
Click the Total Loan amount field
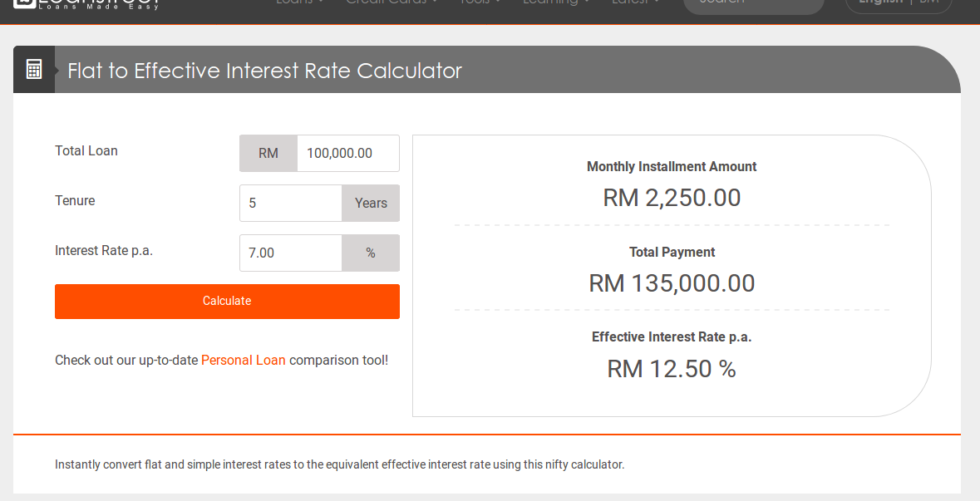[x=347, y=154]
